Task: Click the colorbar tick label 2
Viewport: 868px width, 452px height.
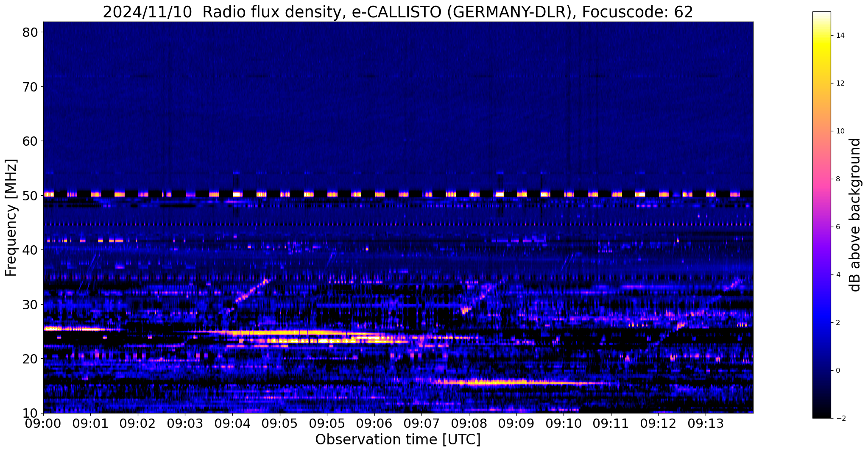Action: 838,323
